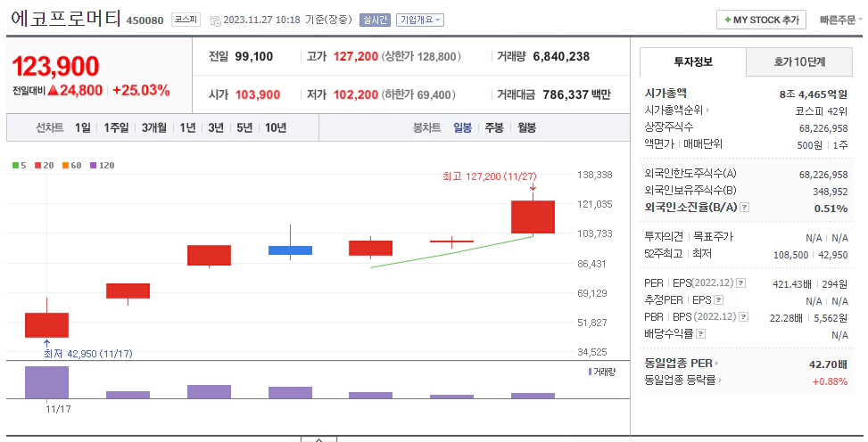
Task: Click the 거래대금 value 786,337 백만
Action: point(576,94)
